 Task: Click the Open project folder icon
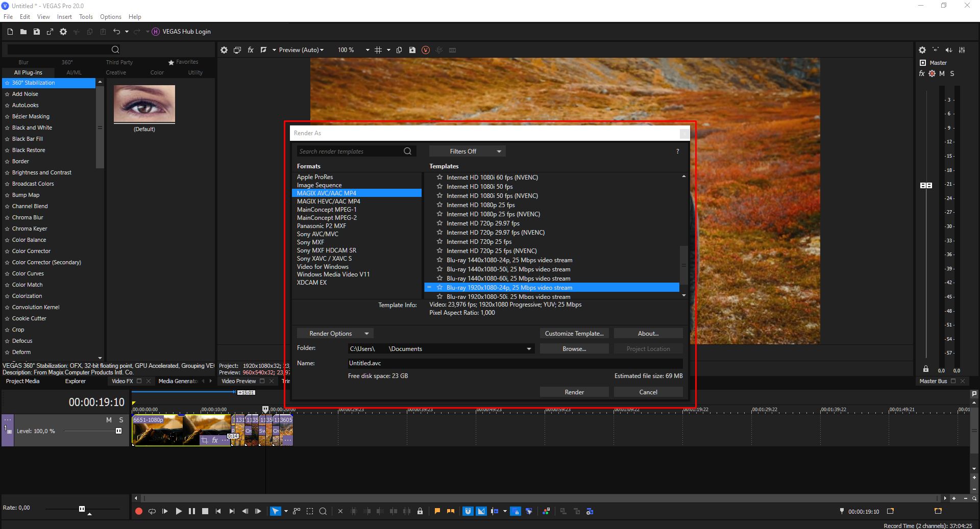point(23,32)
